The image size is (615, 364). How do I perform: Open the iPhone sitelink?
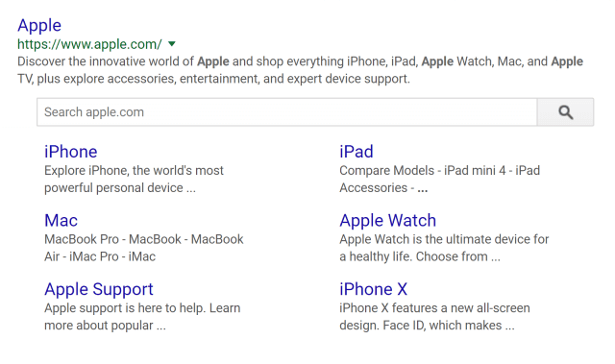tap(70, 152)
